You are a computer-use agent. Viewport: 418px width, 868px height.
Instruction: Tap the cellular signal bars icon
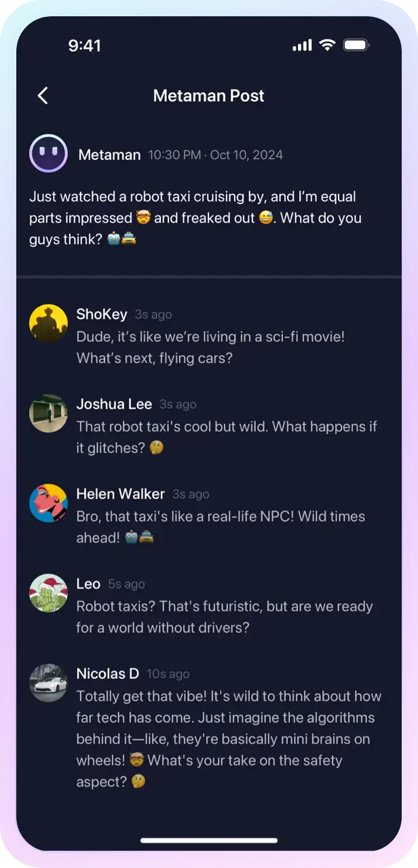(x=302, y=45)
